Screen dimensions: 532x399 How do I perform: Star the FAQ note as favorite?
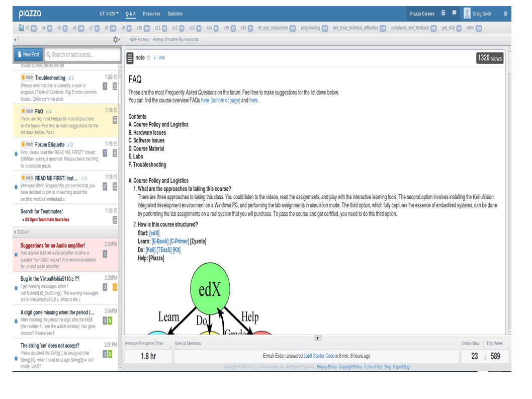pyautogui.click(x=148, y=58)
